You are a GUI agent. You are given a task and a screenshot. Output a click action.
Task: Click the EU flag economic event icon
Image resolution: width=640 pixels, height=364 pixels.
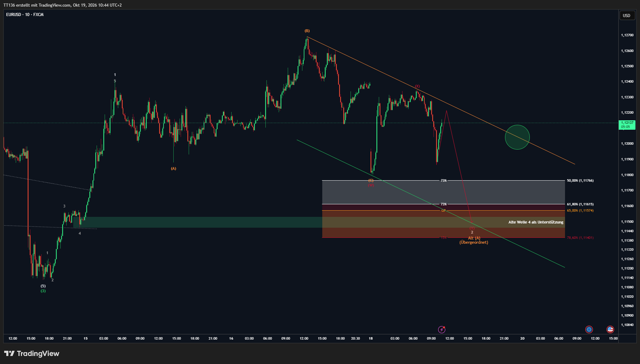589,329
